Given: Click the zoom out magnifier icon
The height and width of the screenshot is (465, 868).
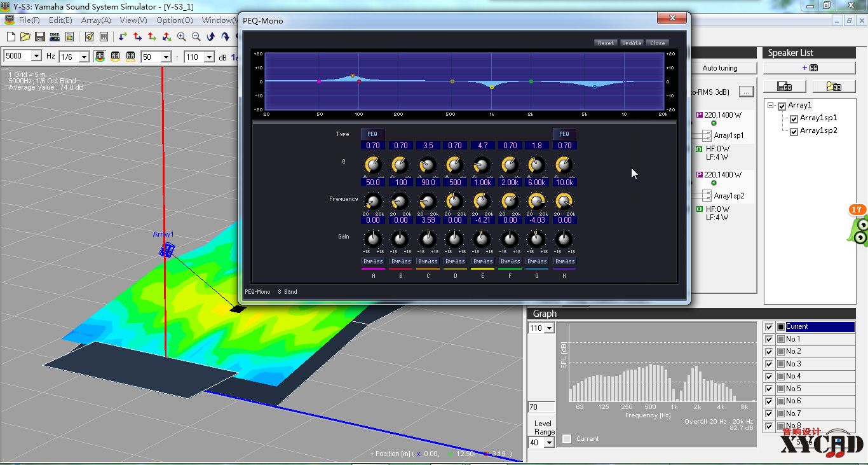Looking at the screenshot, I should 196,37.
